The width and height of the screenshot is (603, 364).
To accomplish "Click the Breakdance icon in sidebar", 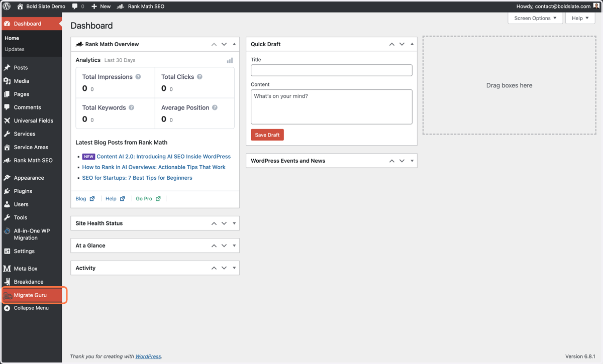I will [x=7, y=282].
